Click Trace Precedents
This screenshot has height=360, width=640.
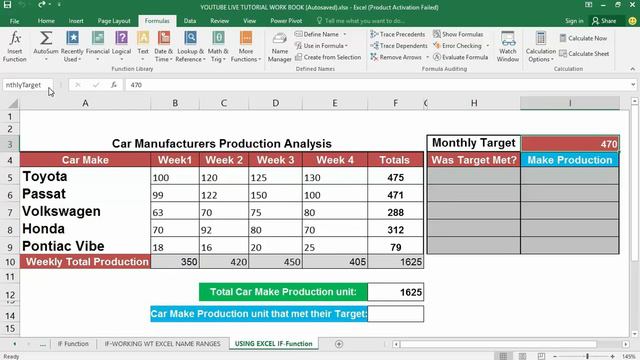click(x=398, y=34)
